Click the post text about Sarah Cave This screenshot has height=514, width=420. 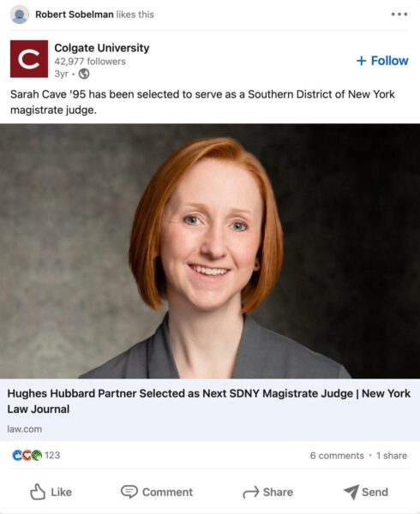tap(202, 102)
